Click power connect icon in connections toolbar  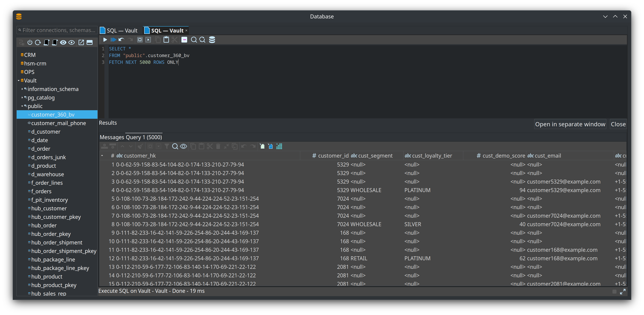pyautogui.click(x=30, y=42)
